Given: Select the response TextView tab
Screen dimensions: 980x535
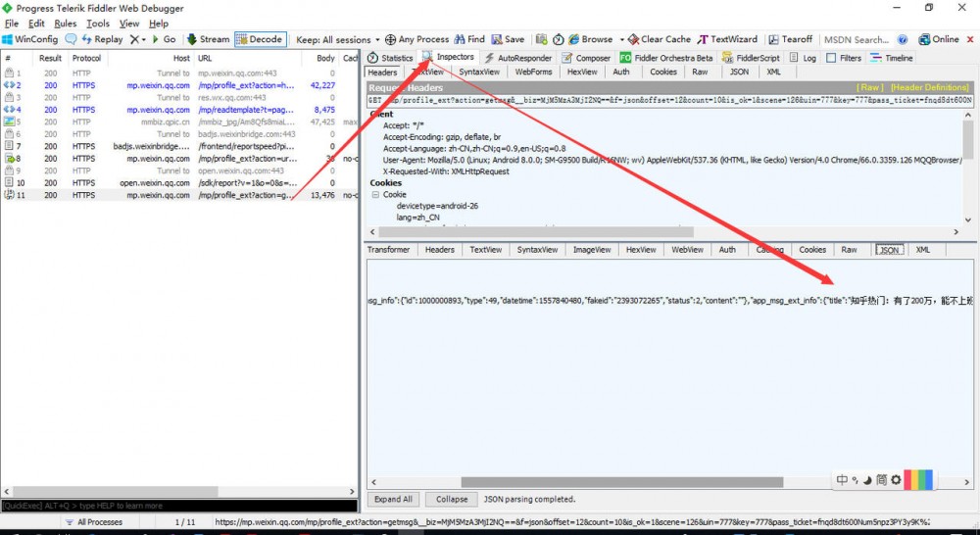Looking at the screenshot, I should click(x=486, y=250).
